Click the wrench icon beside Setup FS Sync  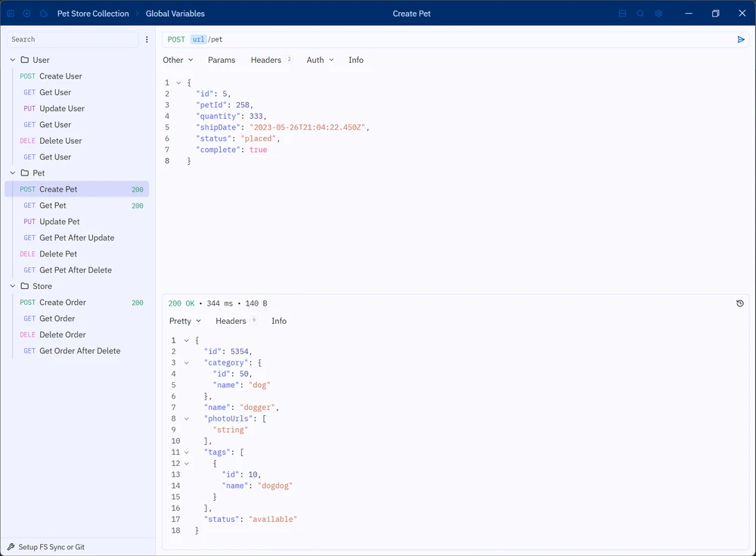11,547
